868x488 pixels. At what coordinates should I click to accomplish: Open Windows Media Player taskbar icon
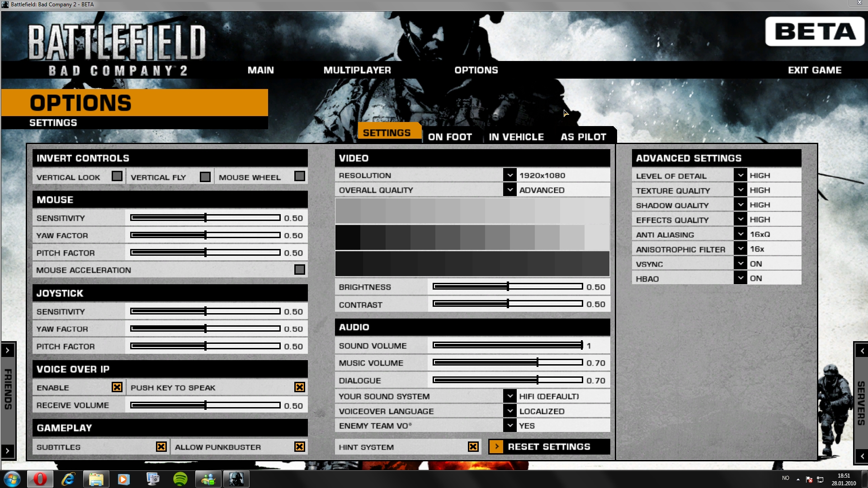coord(123,479)
